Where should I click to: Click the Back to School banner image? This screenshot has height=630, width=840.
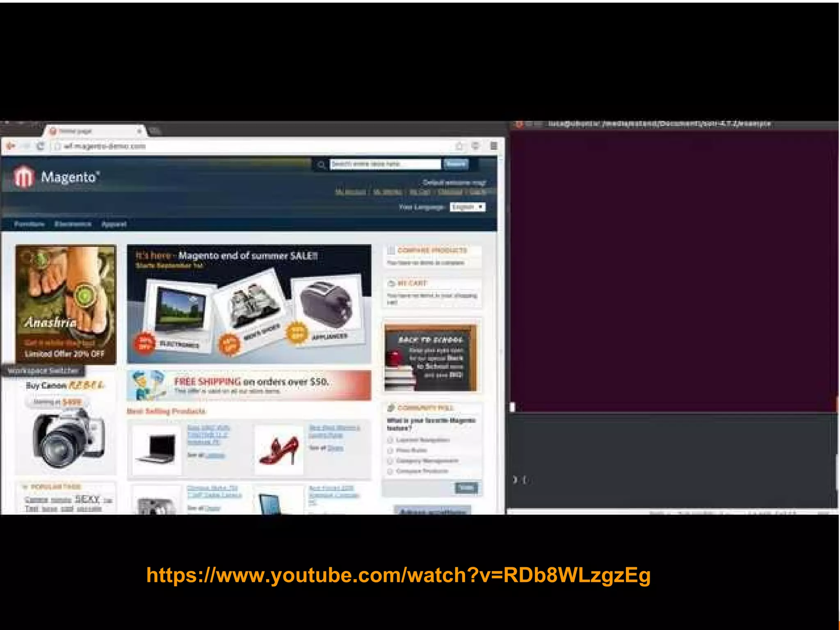431,358
